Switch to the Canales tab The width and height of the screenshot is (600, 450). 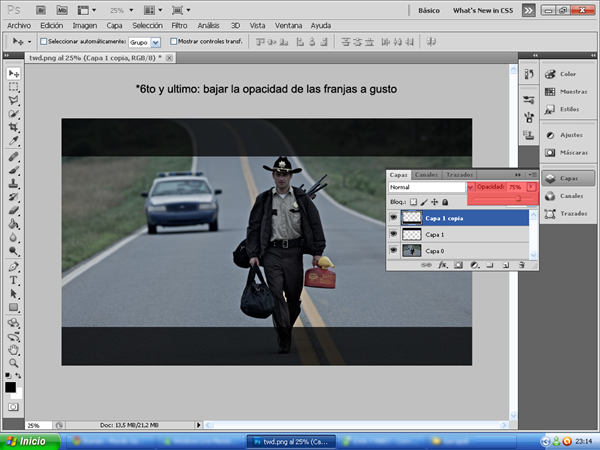[425, 174]
